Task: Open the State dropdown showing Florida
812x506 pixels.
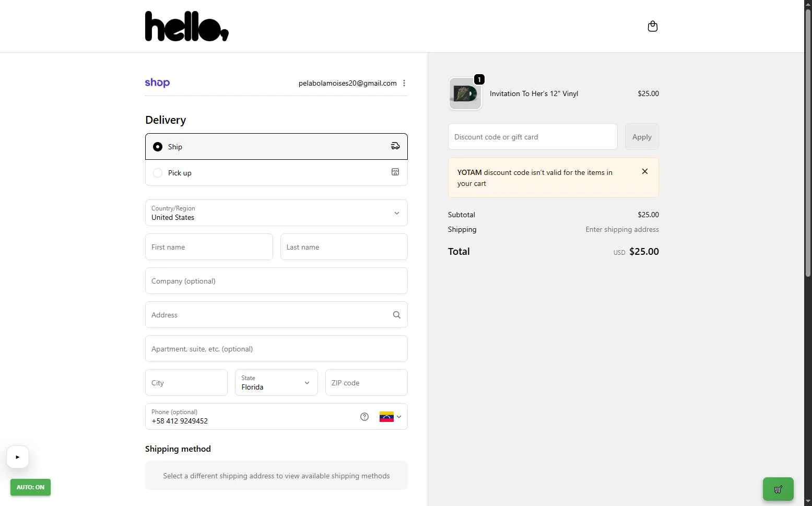Action: tap(276, 382)
